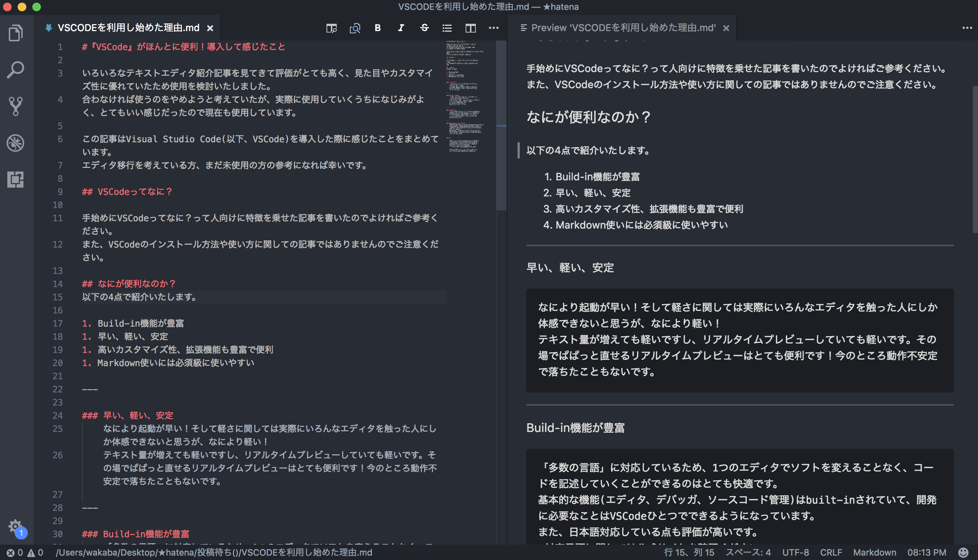
Task: Click the open preview to the side icon
Action: point(331,28)
